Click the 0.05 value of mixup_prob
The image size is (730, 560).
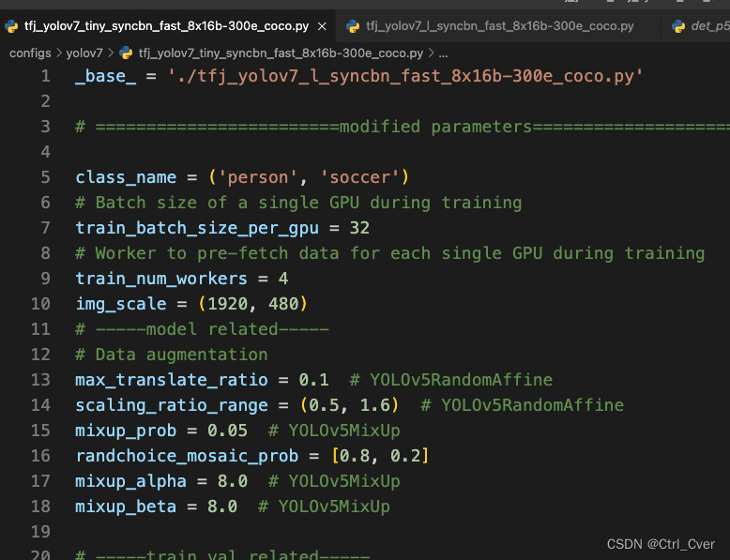227,431
